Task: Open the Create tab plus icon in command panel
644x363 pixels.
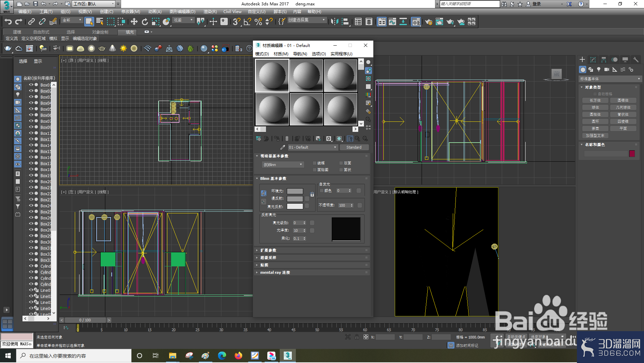Action: click(582, 59)
